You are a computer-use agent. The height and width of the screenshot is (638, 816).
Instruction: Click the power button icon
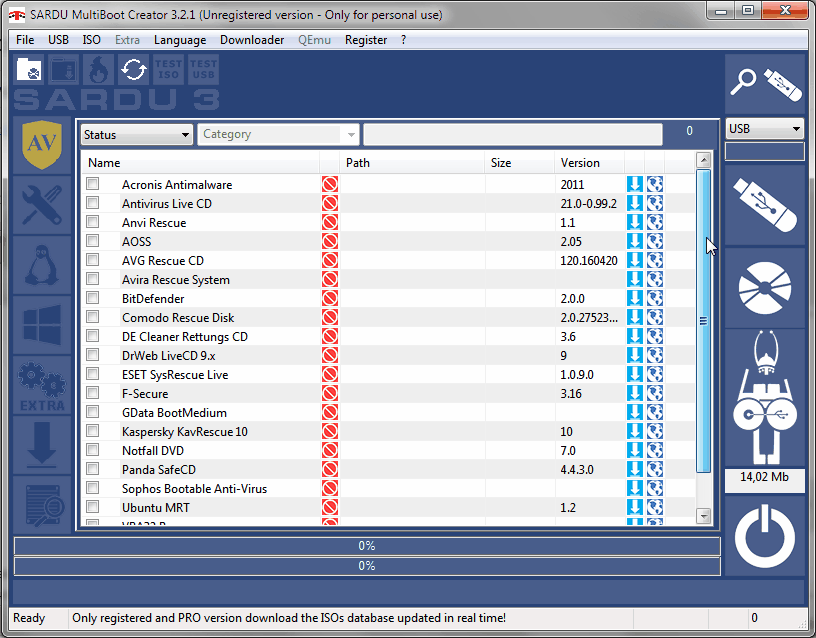point(764,536)
